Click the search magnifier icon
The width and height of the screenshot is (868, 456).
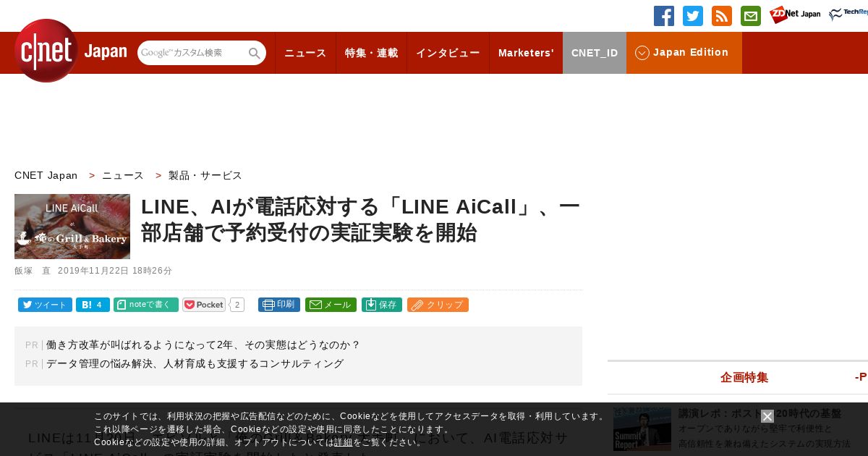(255, 53)
